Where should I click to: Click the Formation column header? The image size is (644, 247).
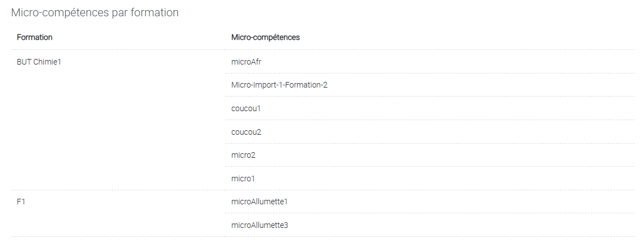[x=34, y=38]
